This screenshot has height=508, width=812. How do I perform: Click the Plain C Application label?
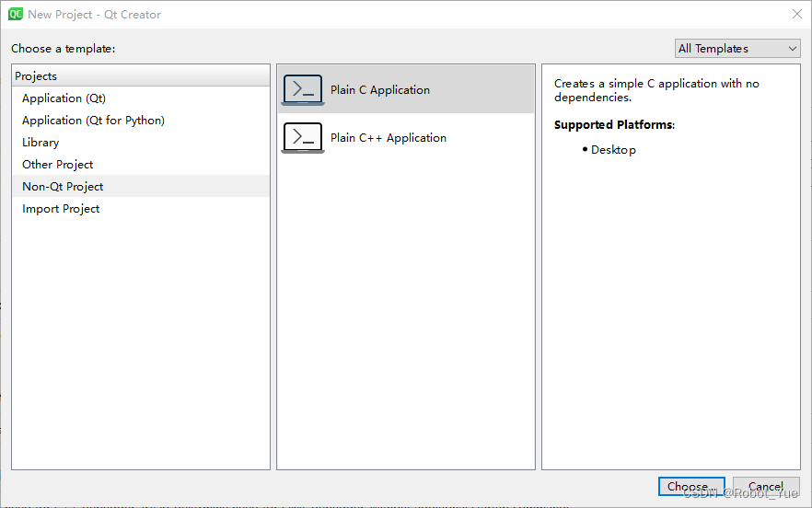(380, 90)
